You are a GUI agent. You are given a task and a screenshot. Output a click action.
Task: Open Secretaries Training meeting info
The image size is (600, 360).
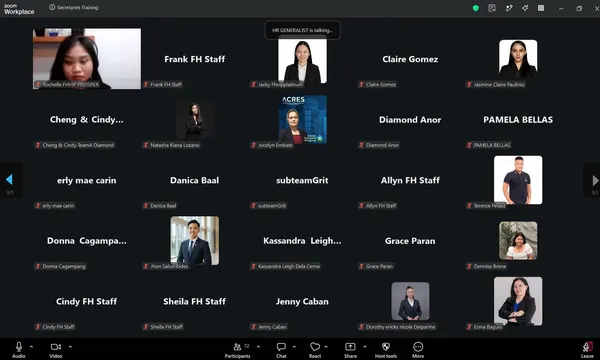[74, 7]
